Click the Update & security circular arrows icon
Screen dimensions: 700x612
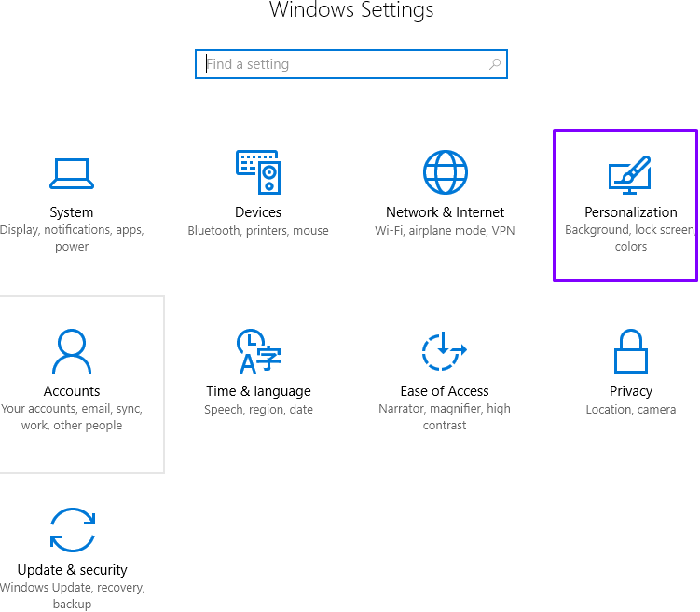[x=72, y=530]
